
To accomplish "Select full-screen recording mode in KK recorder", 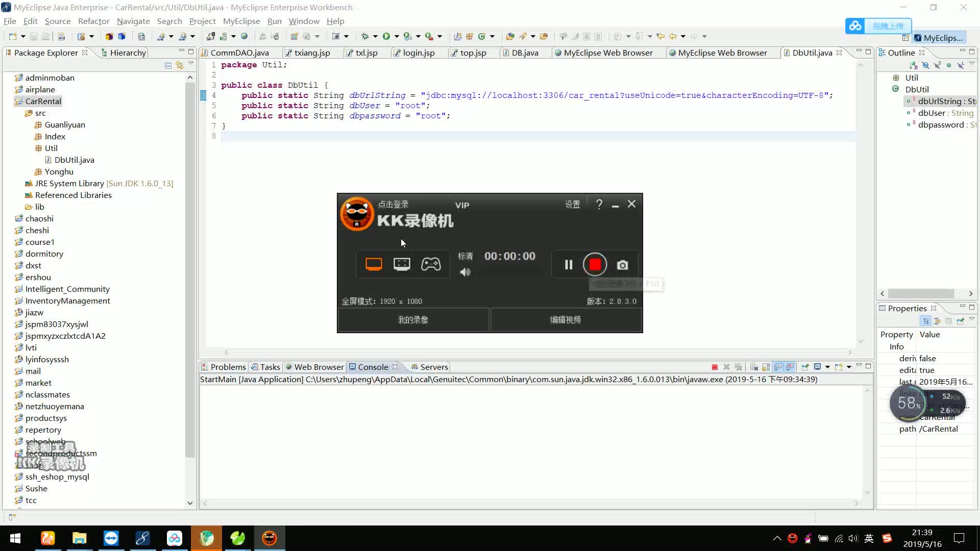I will pos(374,264).
